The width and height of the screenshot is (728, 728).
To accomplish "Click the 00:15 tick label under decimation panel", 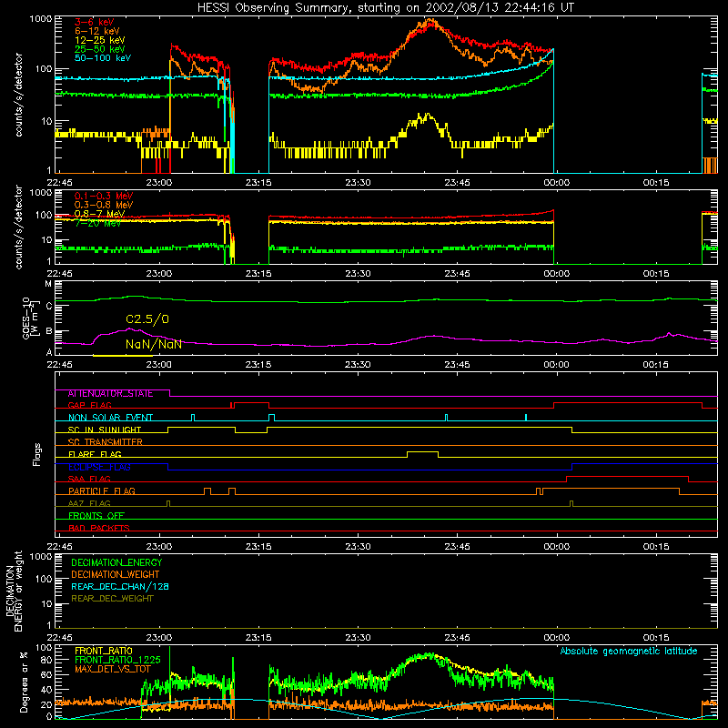I will point(655,638).
